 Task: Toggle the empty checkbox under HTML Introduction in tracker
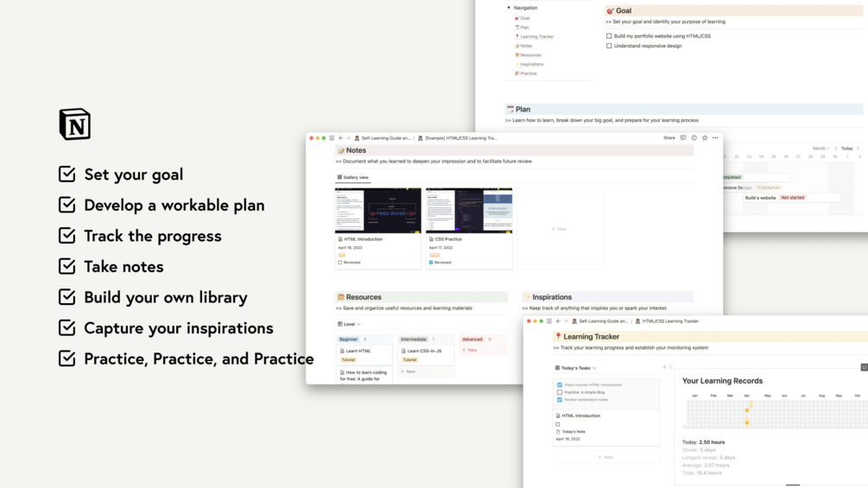click(558, 424)
